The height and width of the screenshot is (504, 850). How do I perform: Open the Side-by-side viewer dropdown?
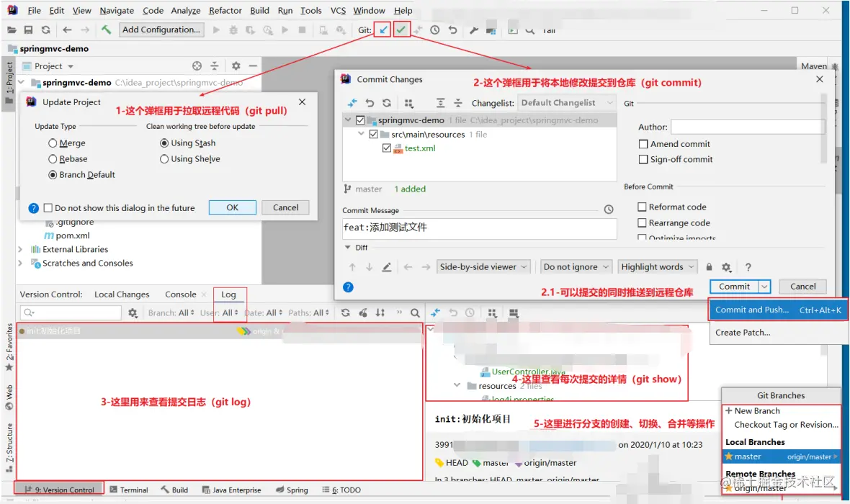pyautogui.click(x=483, y=266)
